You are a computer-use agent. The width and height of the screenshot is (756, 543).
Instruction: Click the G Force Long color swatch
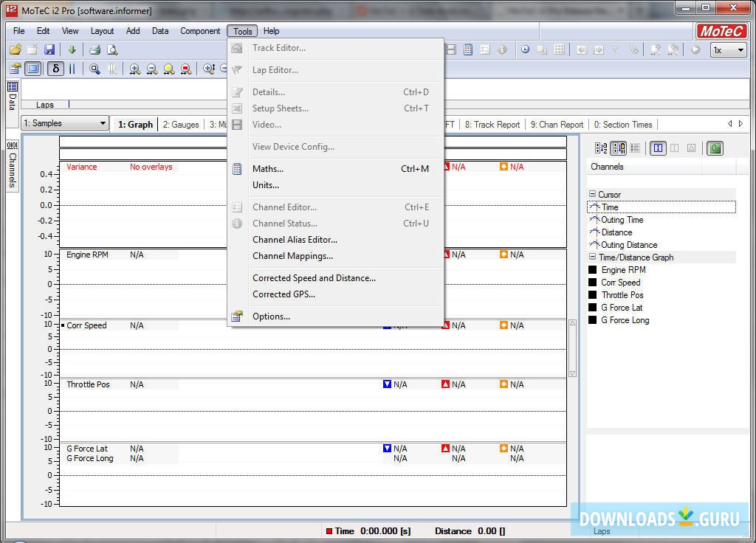tap(593, 320)
